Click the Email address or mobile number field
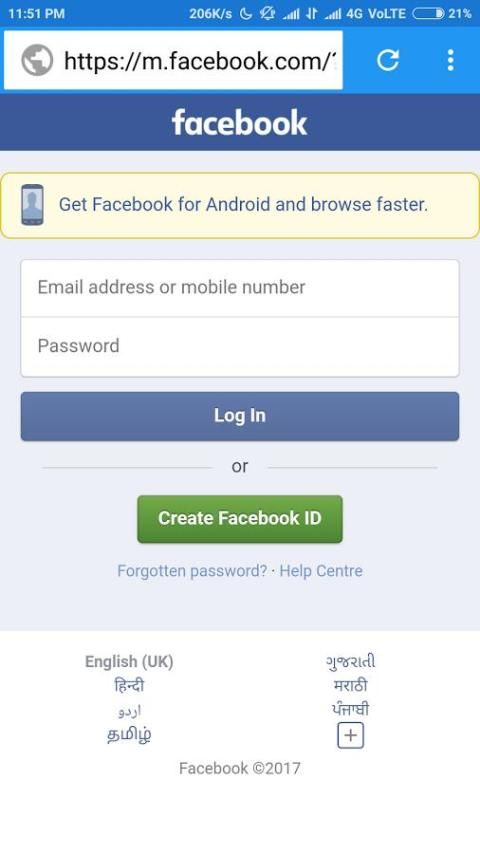 (240, 288)
